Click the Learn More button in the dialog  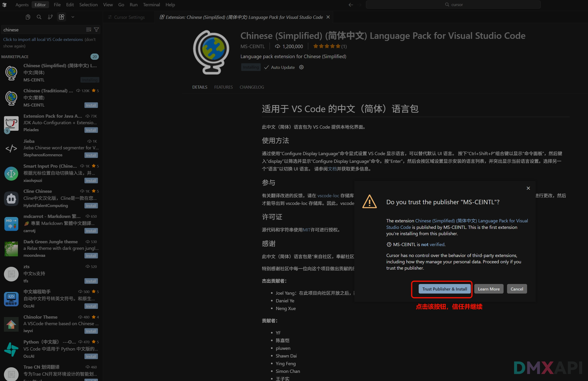[489, 289]
